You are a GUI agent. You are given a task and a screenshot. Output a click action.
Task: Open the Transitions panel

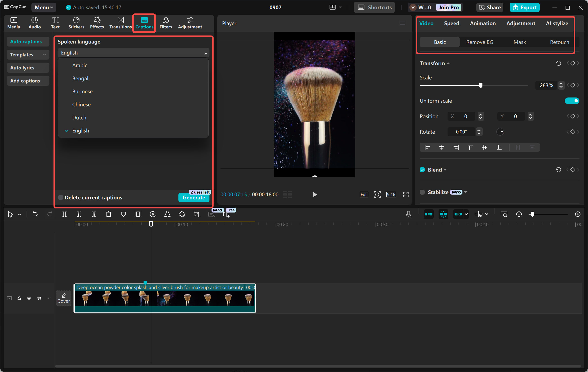click(120, 23)
